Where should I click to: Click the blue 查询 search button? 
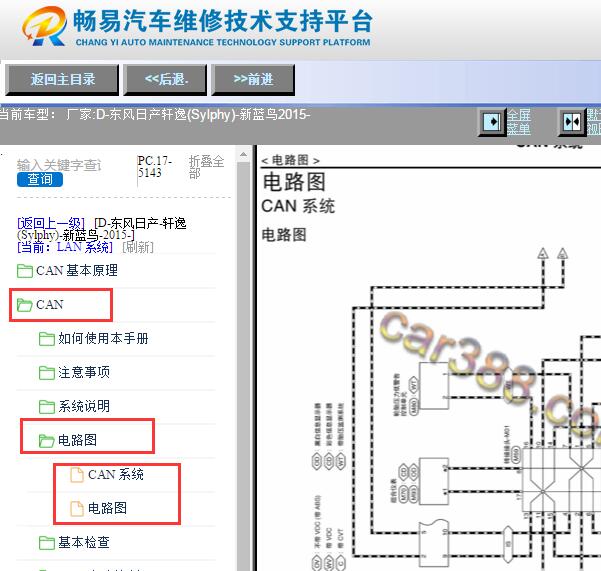pos(40,179)
